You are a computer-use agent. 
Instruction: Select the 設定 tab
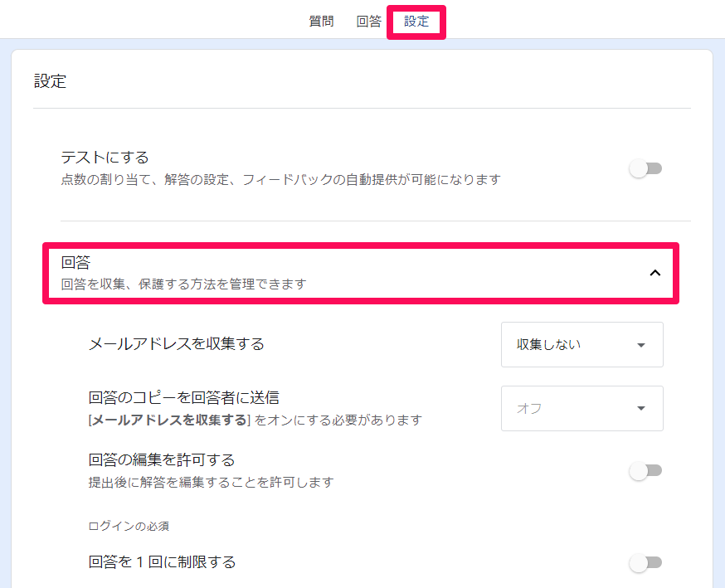point(416,22)
